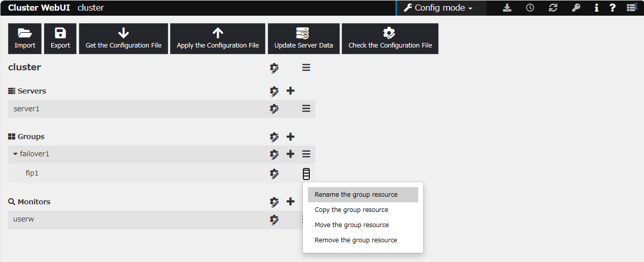
Task: Click Apply the Configuration File
Action: [x=218, y=38]
